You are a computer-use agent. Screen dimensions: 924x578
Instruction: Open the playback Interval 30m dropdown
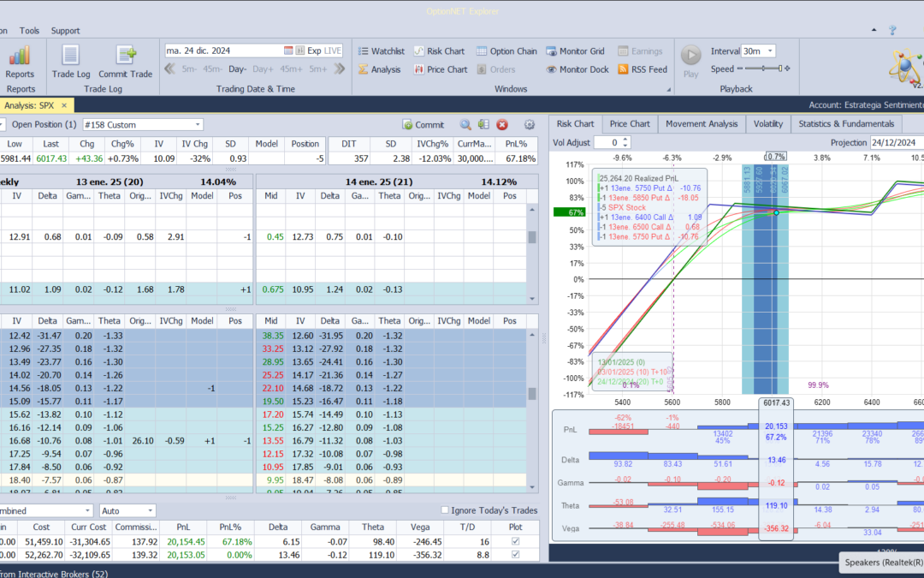click(x=769, y=51)
